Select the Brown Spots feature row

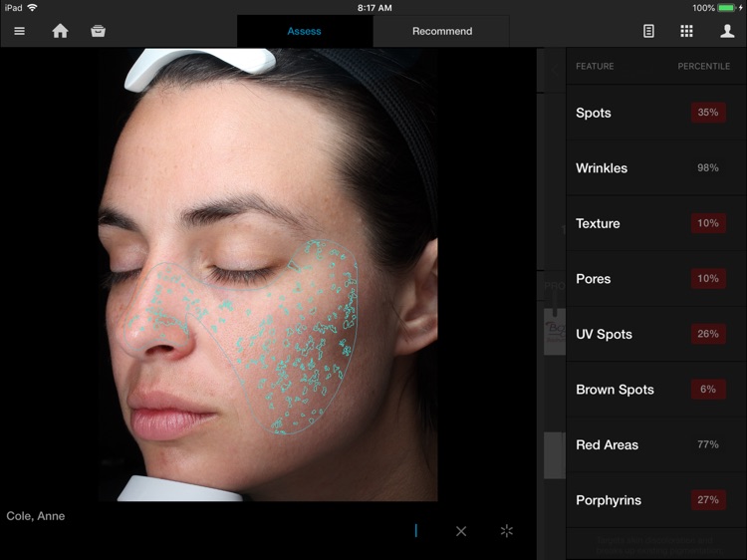pyautogui.click(x=656, y=390)
